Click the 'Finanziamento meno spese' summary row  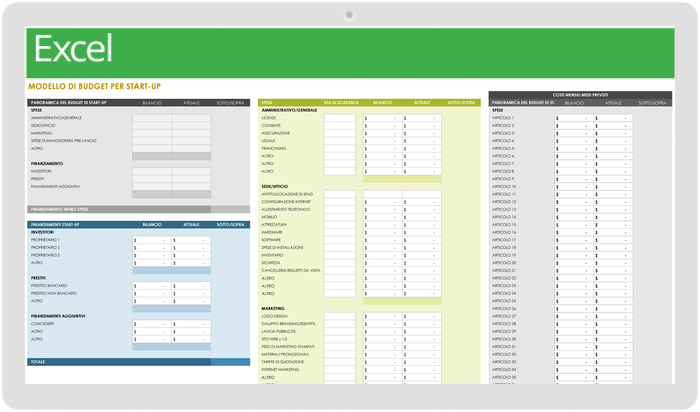tap(138, 209)
